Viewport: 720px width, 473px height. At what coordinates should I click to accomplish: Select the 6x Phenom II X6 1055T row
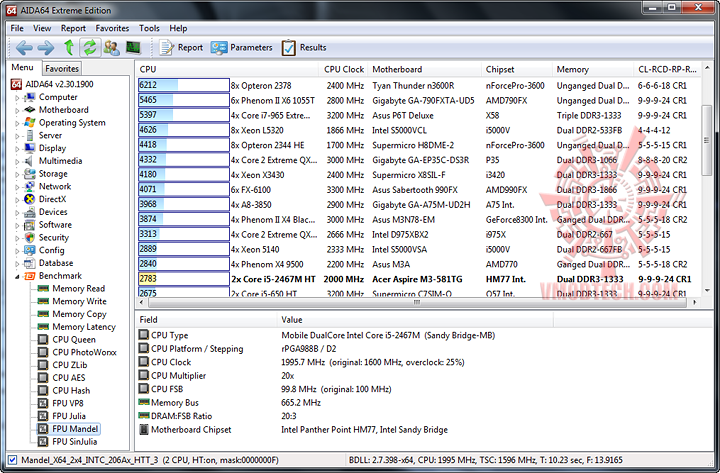click(418, 100)
